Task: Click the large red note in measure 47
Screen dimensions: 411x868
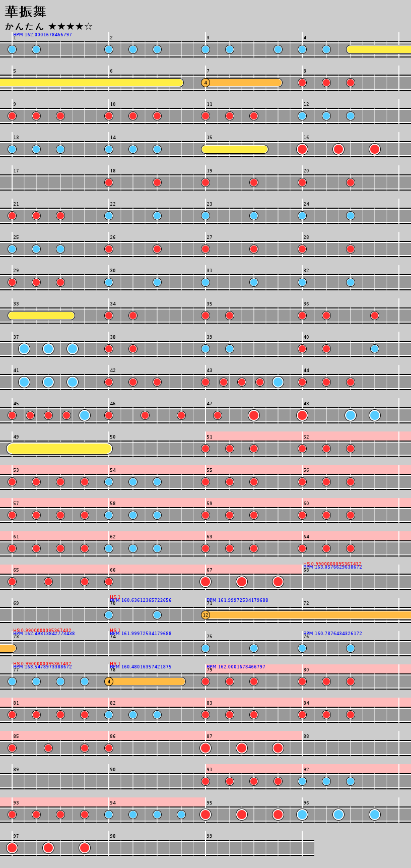Action: point(254,415)
